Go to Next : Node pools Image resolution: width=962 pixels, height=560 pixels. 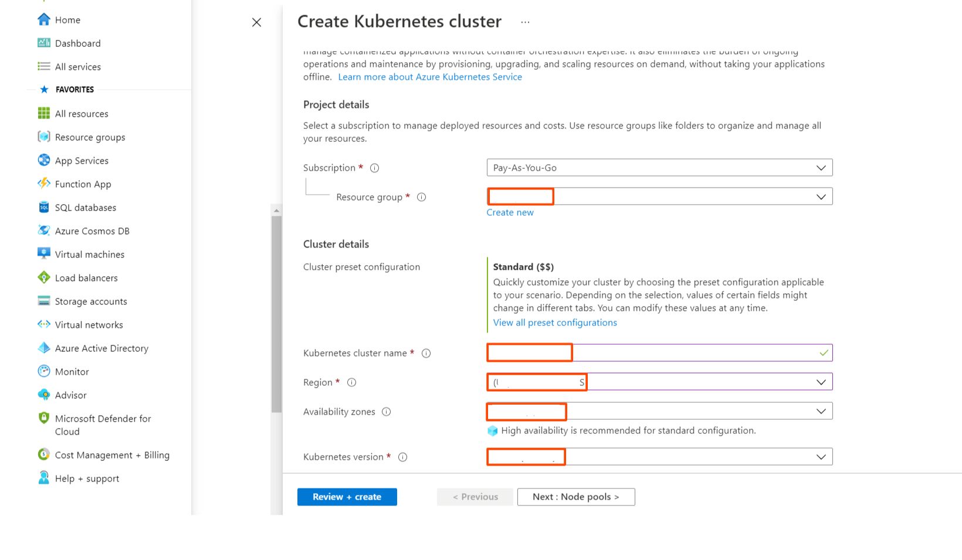coord(576,497)
